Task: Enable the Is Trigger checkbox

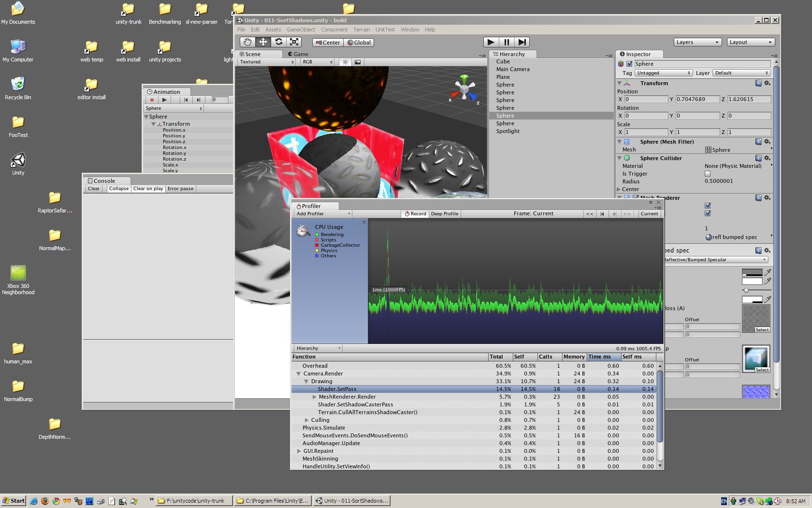Action: tap(708, 174)
